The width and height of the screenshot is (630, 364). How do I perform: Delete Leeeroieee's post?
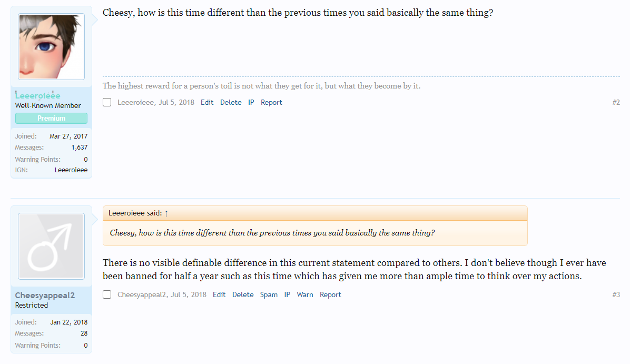point(231,102)
